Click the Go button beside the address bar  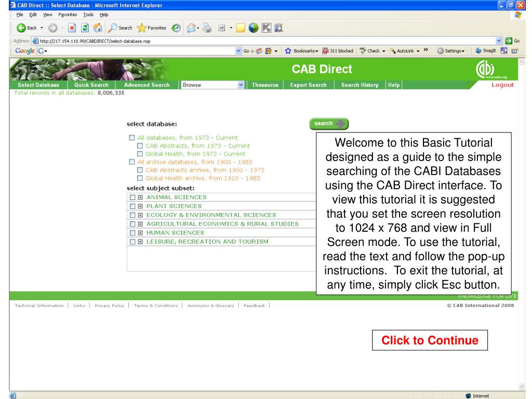pos(512,41)
